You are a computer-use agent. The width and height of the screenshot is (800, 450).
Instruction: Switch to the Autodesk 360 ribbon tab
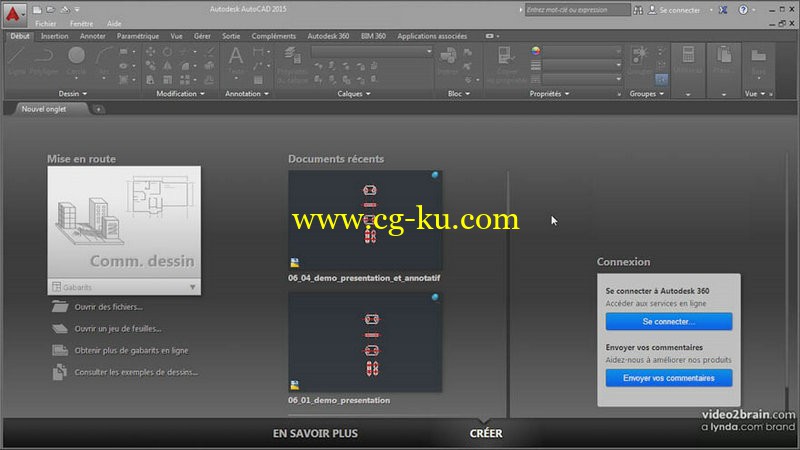(x=328, y=36)
